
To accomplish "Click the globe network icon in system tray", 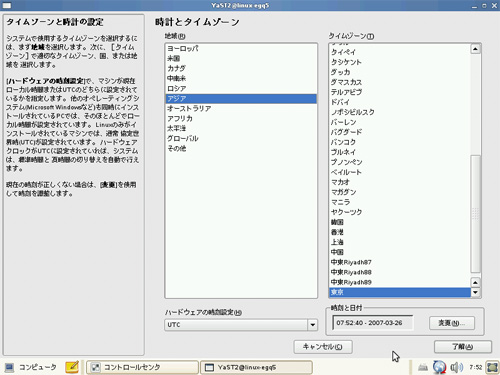I will click(439, 367).
